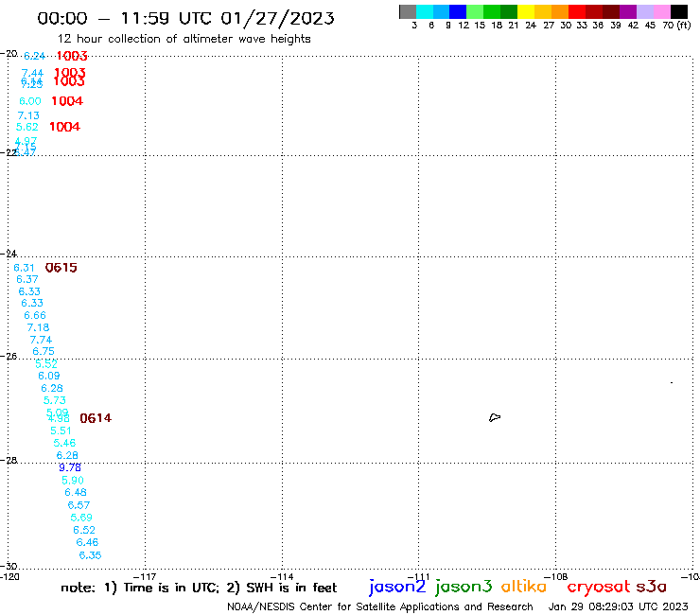
Task: Click the '70 (ft)' legend label
Action: (676, 25)
